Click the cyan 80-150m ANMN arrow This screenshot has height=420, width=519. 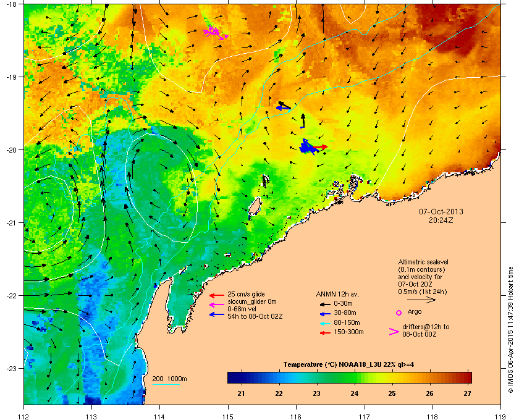pyautogui.click(x=325, y=324)
